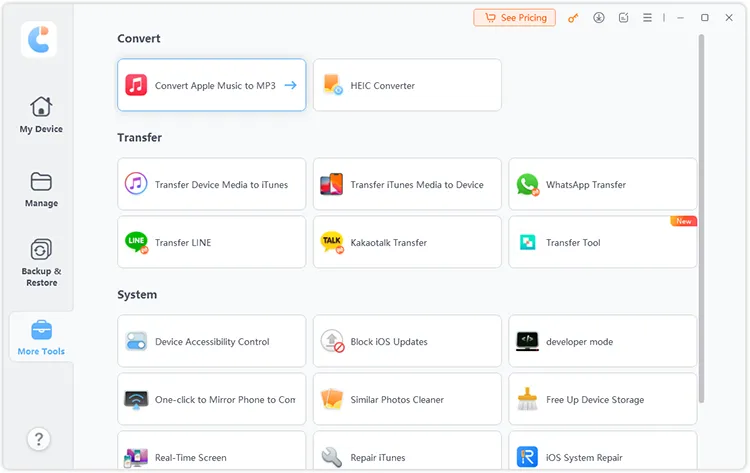Click the See Pricing button
Viewport: 750px width, 473px height.
tap(515, 18)
